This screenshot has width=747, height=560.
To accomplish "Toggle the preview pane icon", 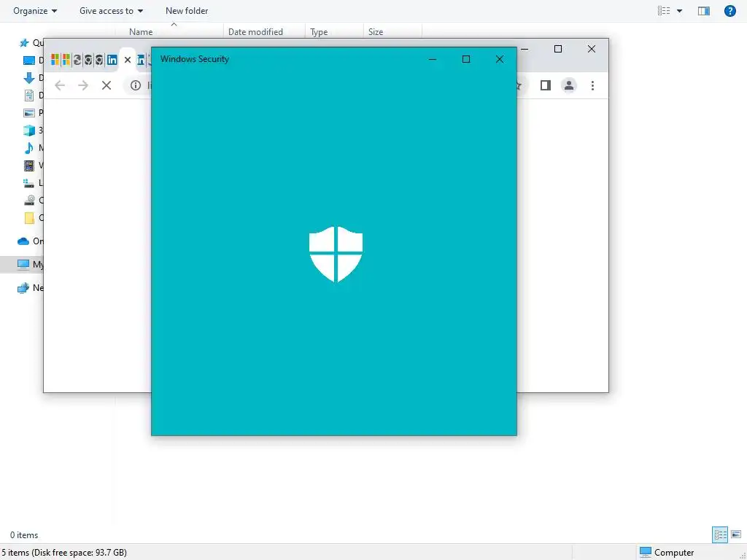I will pos(704,10).
